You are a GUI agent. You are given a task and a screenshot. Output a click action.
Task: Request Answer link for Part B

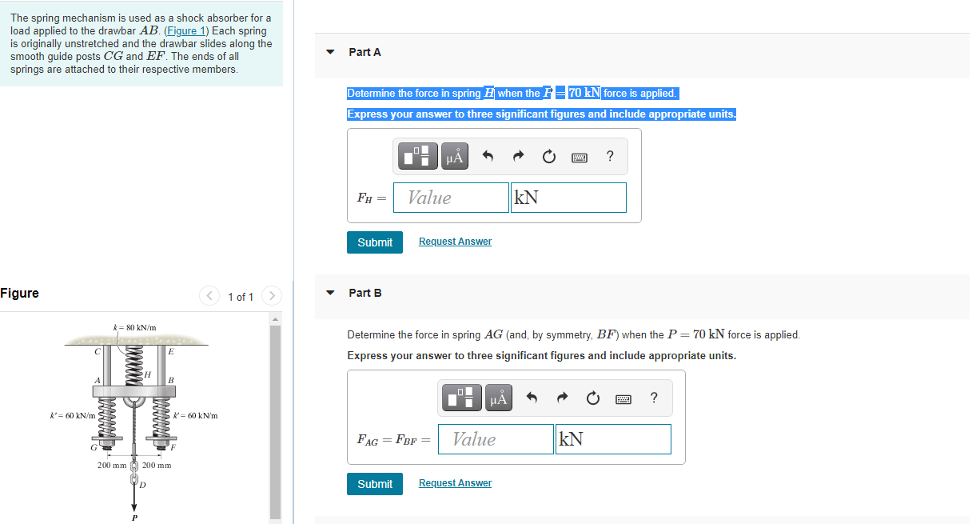click(455, 483)
